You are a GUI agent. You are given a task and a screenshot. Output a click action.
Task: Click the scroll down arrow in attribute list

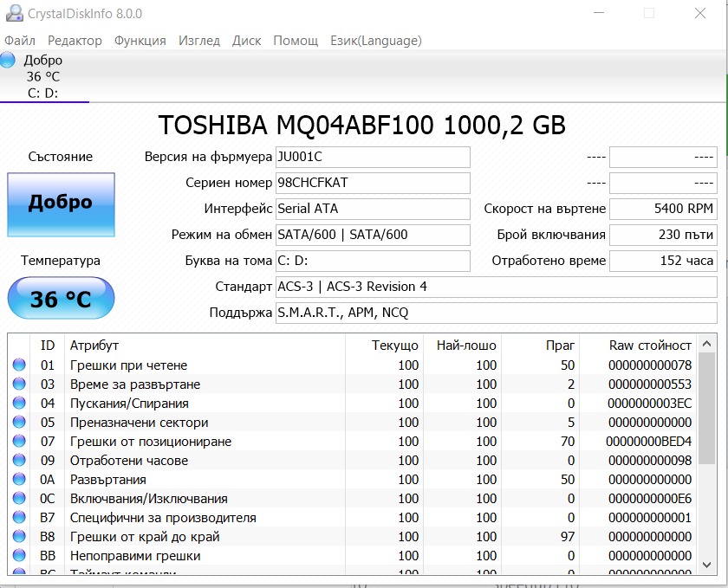click(706, 565)
